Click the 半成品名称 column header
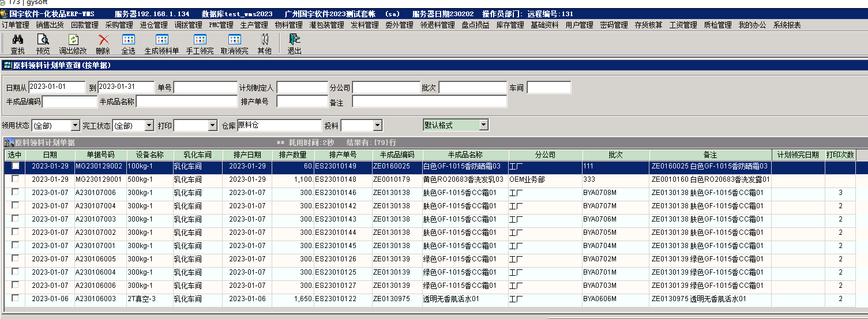 point(465,155)
